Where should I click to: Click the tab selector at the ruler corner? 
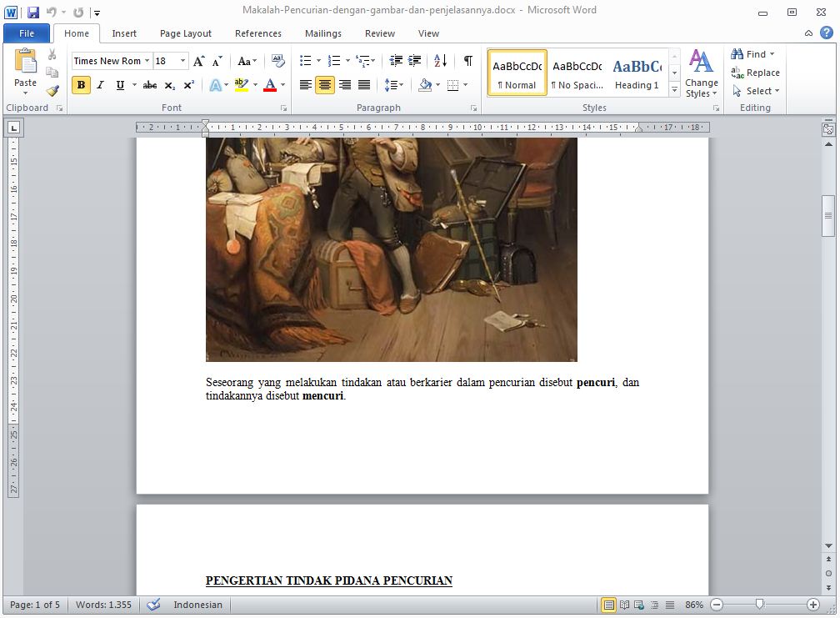(x=13, y=128)
